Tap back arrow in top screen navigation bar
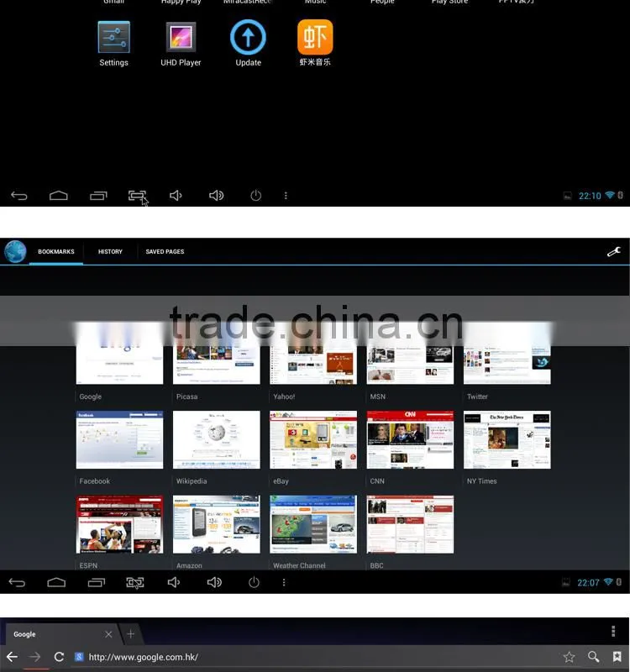The image size is (630, 672). [18, 196]
